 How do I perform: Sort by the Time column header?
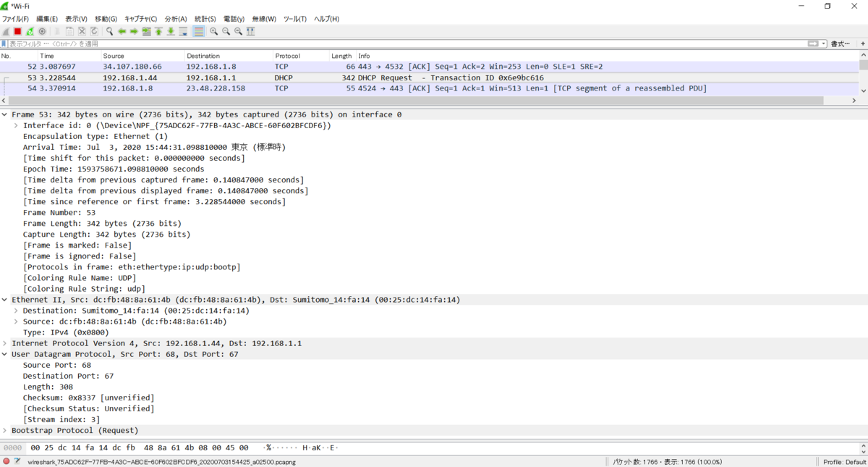(x=69, y=56)
